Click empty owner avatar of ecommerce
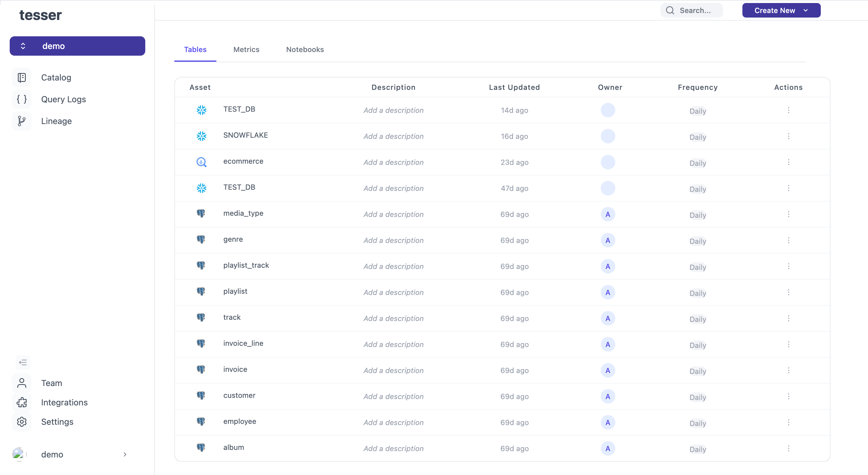Screen dimensions: 868x475 [x=607, y=162]
